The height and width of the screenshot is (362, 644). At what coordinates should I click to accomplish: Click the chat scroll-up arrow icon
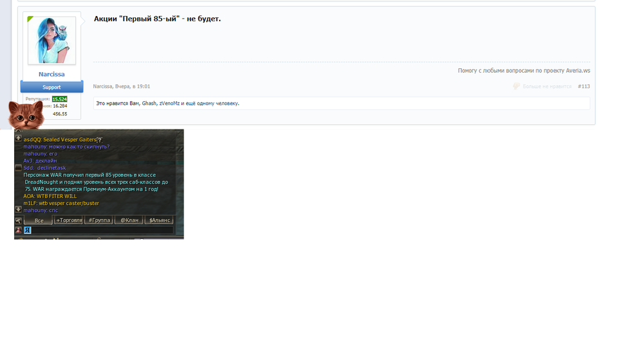tap(19, 138)
